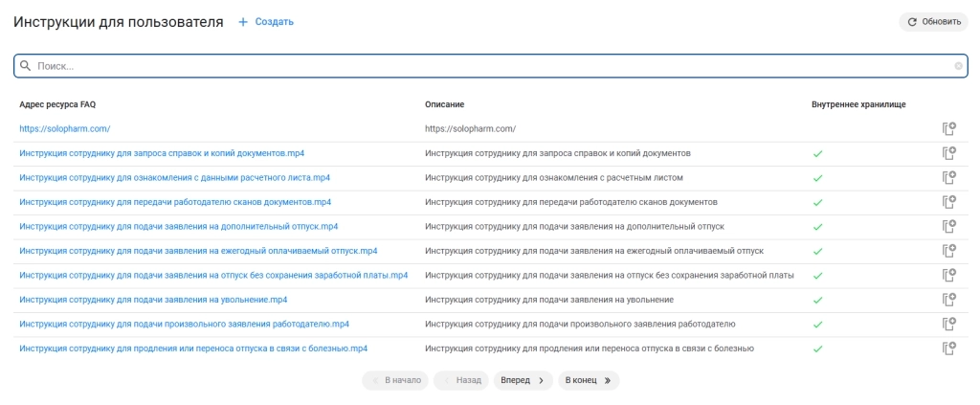980x405 pixels.
Task: Click the copy icon in the solopharm.com row
Action: point(949,128)
